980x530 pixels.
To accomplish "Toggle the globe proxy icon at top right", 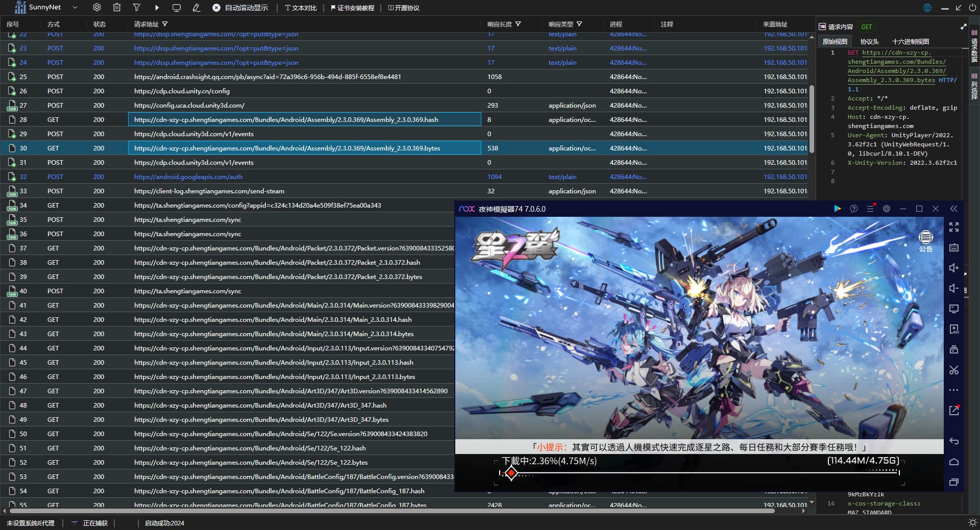I will click(x=927, y=8).
